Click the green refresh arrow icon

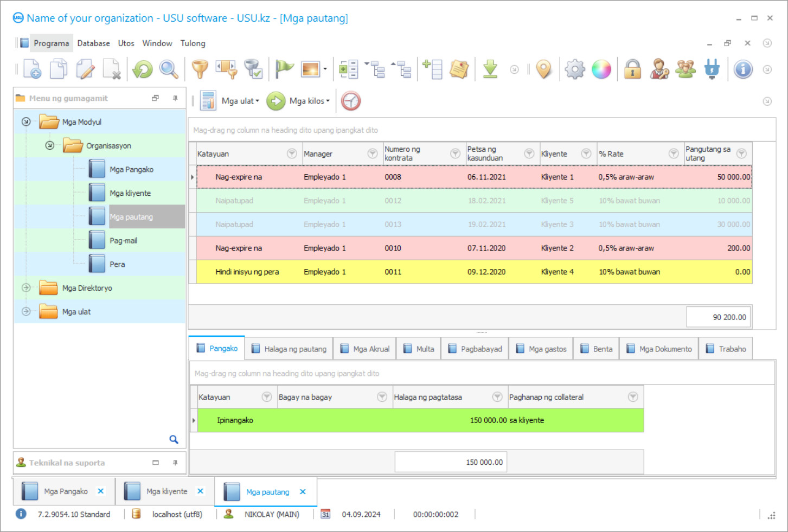pos(143,69)
